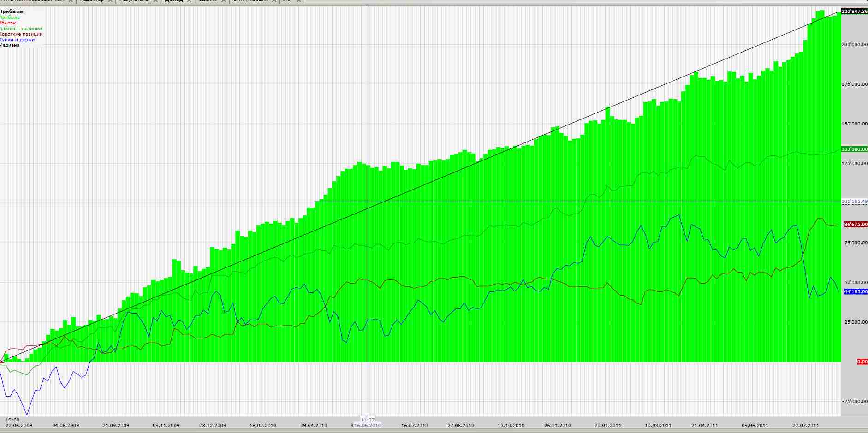868x433 pixels.
Task: Click the 10.03.2011 date label
Action: [x=658, y=426]
